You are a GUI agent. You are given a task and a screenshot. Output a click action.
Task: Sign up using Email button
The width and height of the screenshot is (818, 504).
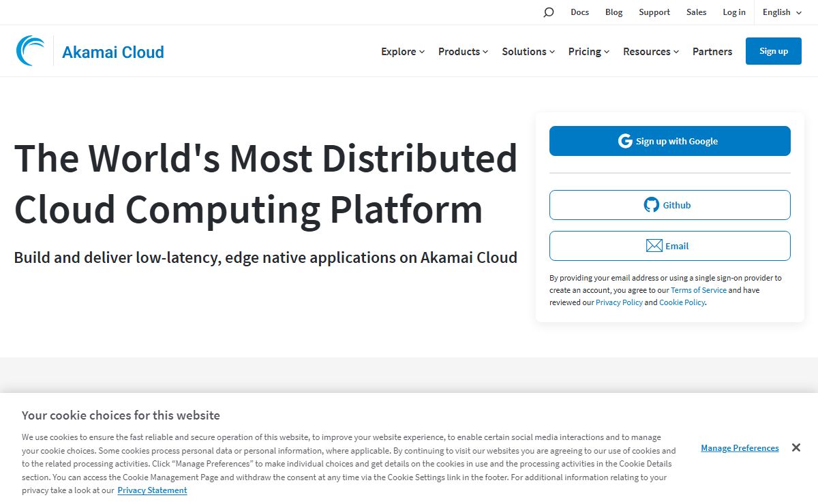click(670, 246)
